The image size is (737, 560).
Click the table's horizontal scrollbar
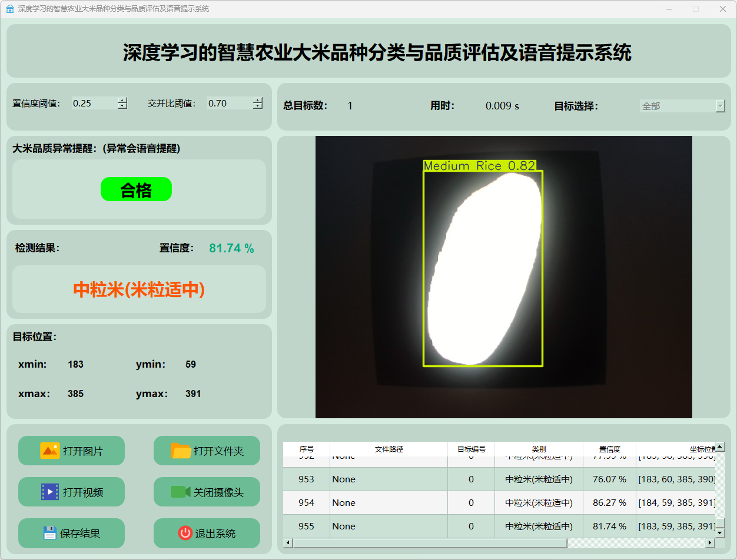[x=430, y=543]
